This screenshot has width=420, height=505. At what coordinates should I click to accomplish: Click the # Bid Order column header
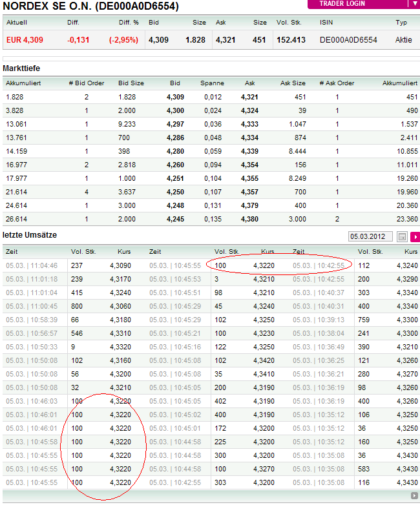(x=87, y=83)
